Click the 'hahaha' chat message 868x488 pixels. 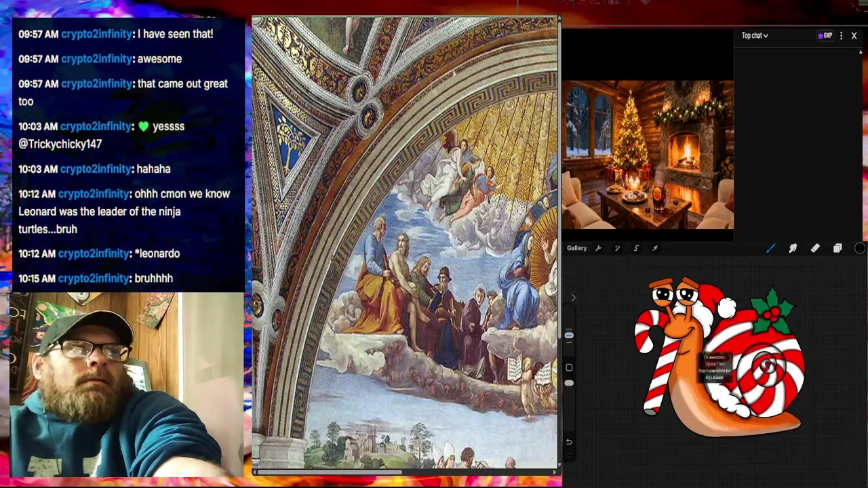(153, 169)
